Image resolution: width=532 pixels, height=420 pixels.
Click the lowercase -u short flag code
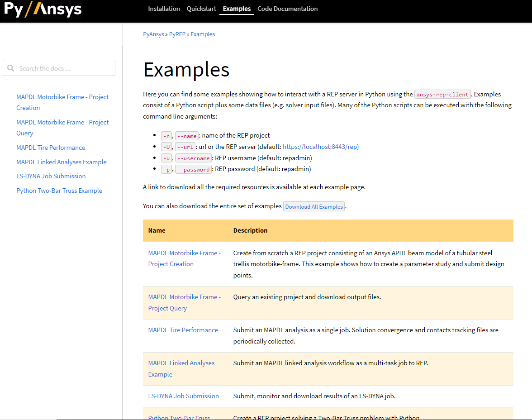(x=166, y=158)
